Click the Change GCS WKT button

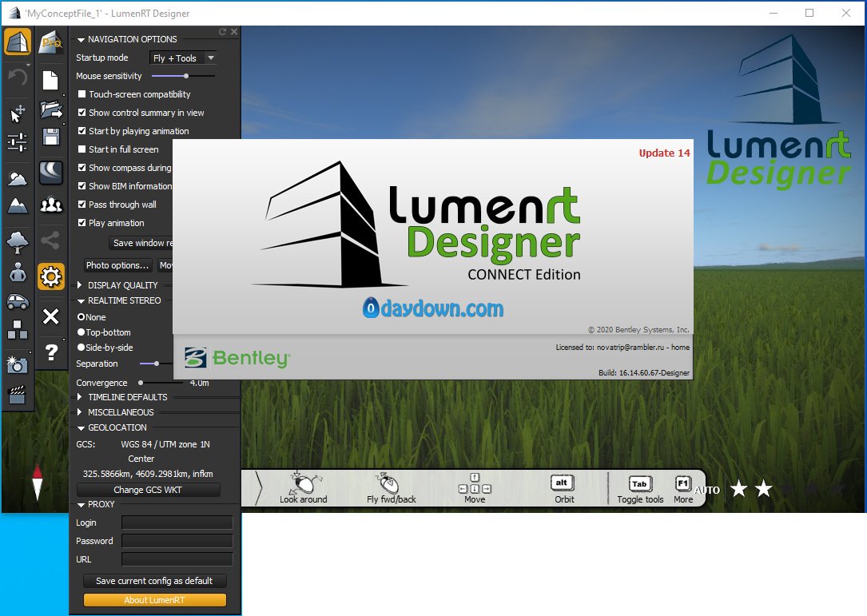pyautogui.click(x=148, y=490)
